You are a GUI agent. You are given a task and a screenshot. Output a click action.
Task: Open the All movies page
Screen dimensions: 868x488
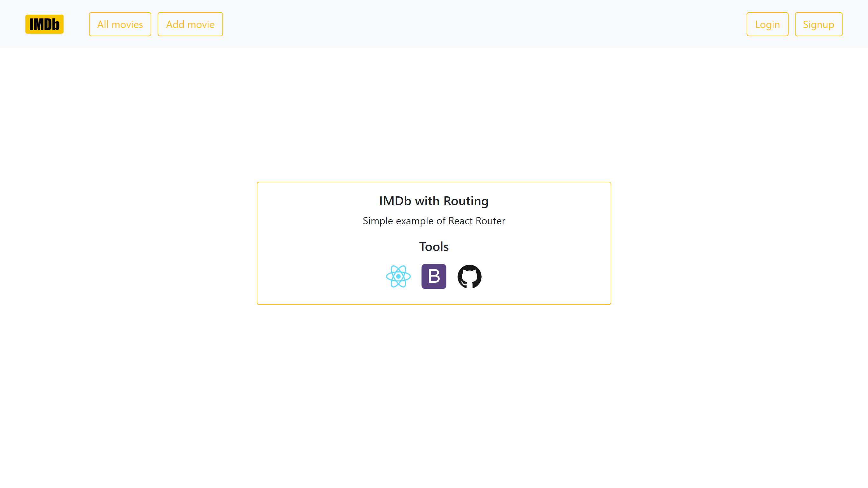point(120,24)
